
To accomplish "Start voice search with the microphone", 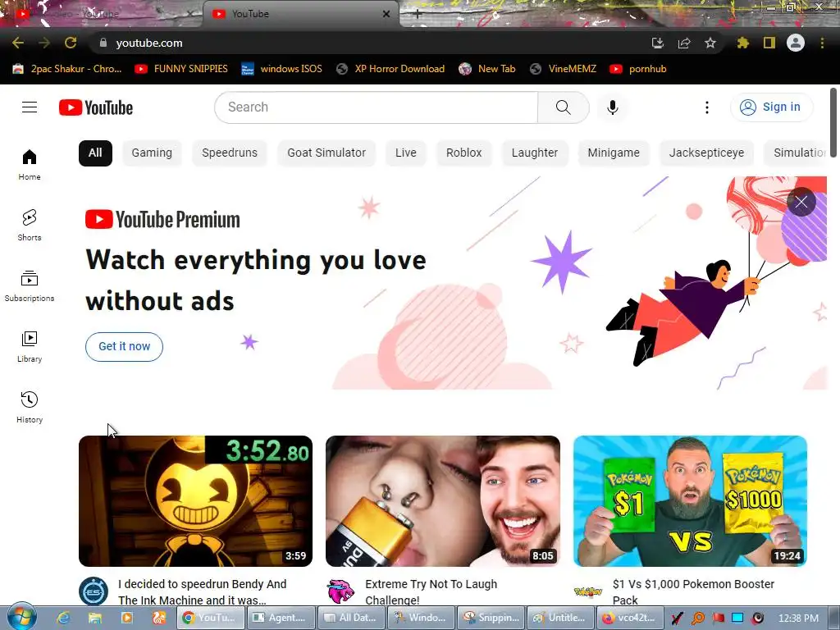I will pos(612,107).
